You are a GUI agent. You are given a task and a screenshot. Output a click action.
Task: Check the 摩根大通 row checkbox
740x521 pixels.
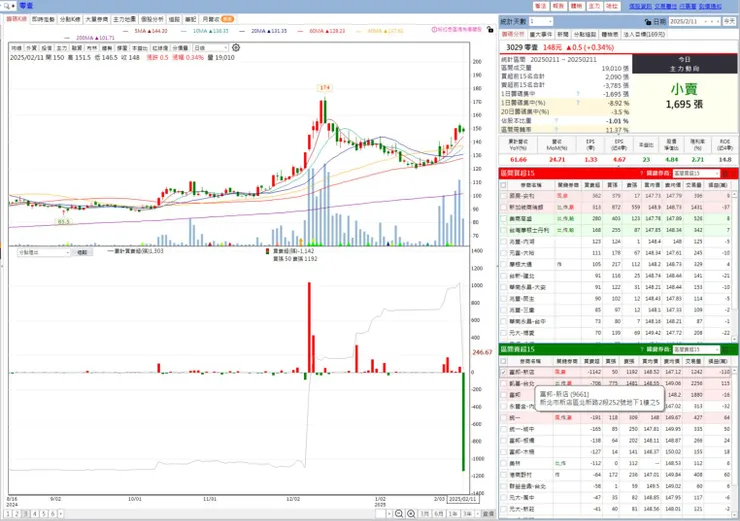point(504,264)
